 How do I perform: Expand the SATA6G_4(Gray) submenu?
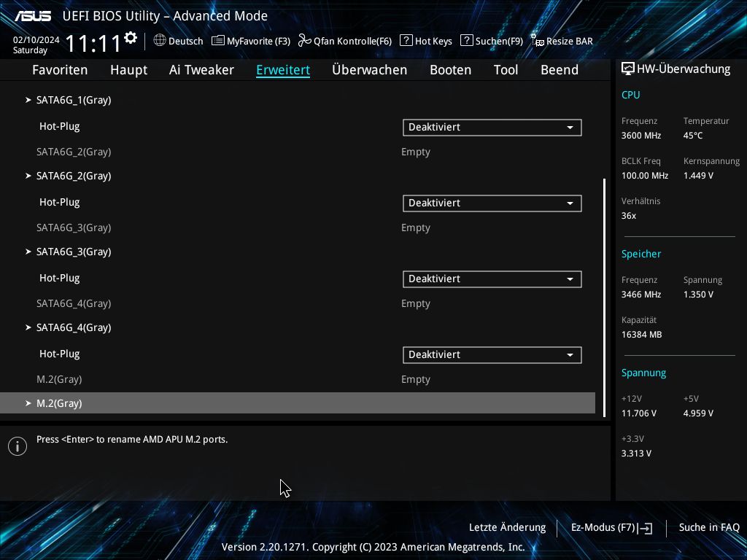[74, 327]
